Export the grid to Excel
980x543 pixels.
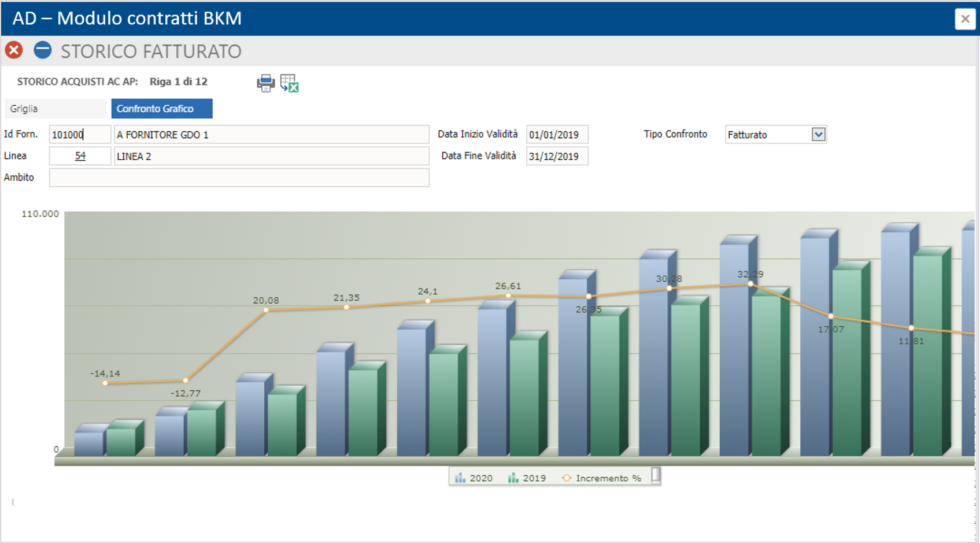coord(289,83)
